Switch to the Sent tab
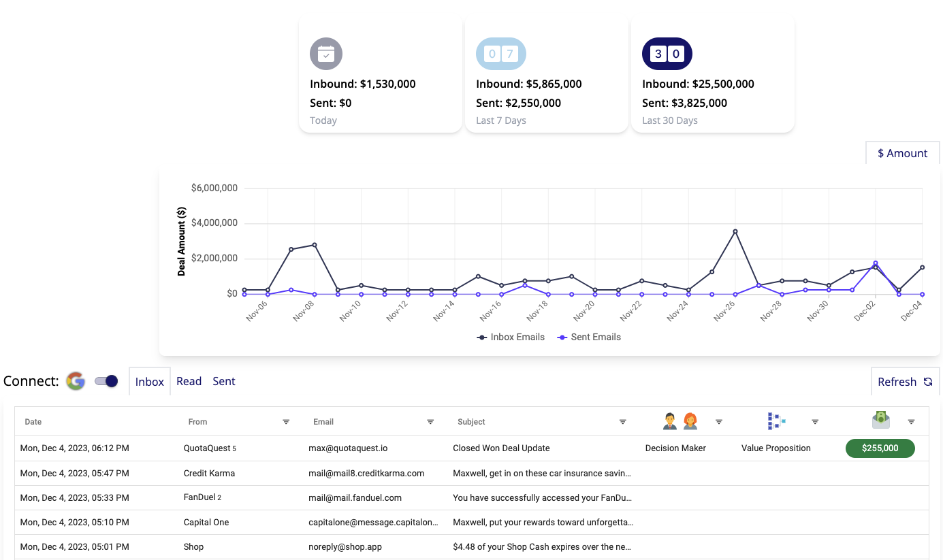943x560 pixels. tap(223, 381)
